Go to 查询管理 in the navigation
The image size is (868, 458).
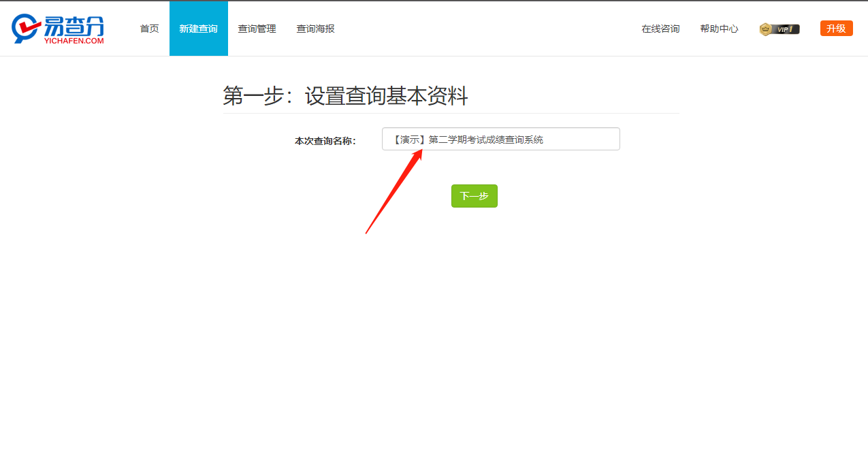point(257,29)
